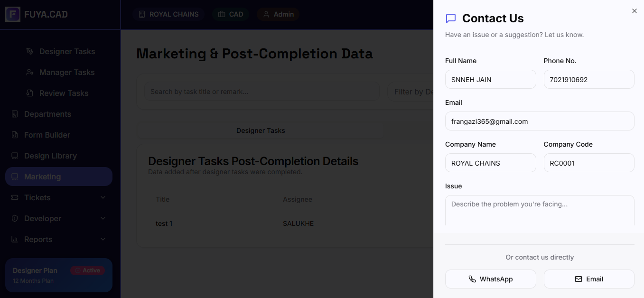The height and width of the screenshot is (298, 644).
Task: Click the Full Name input field
Action: click(490, 80)
